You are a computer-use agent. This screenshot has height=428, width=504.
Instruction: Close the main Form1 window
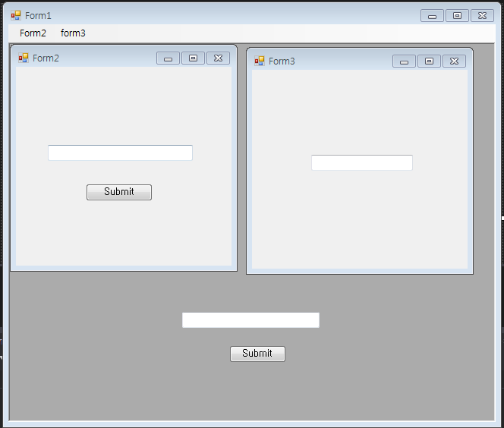click(x=483, y=15)
